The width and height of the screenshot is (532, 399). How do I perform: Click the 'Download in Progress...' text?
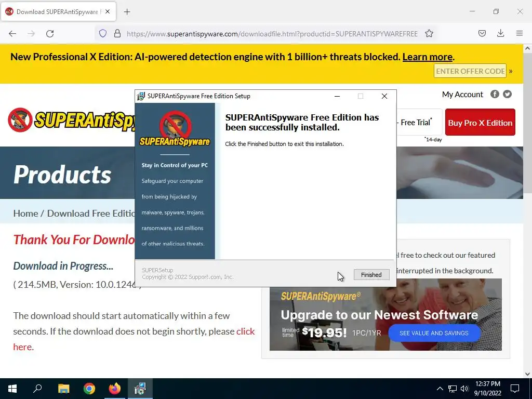(63, 266)
